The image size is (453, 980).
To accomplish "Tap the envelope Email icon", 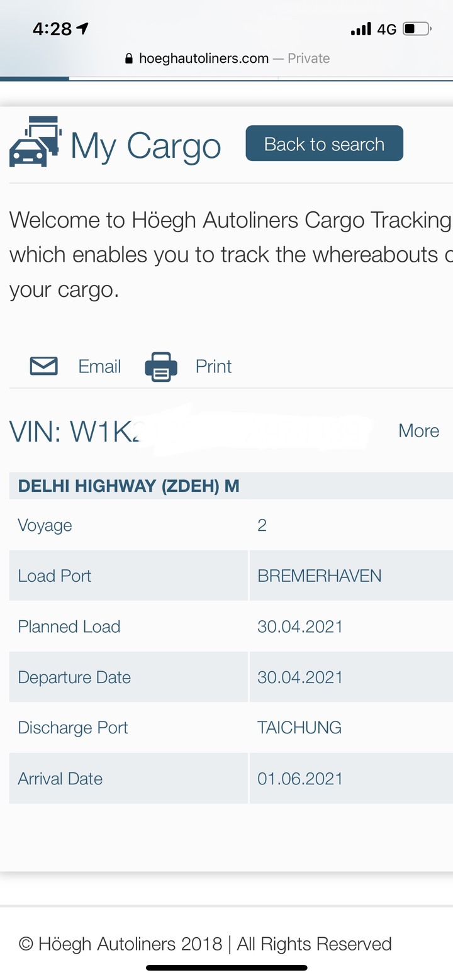I will [44, 366].
